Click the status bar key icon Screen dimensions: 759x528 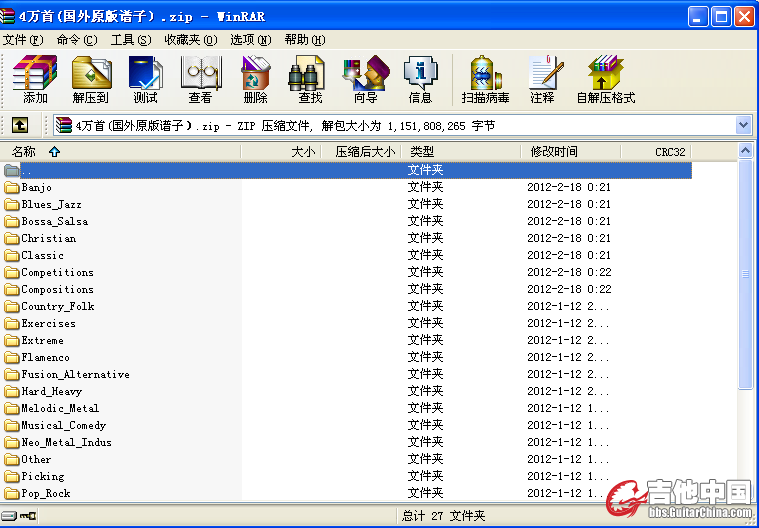click(28, 516)
